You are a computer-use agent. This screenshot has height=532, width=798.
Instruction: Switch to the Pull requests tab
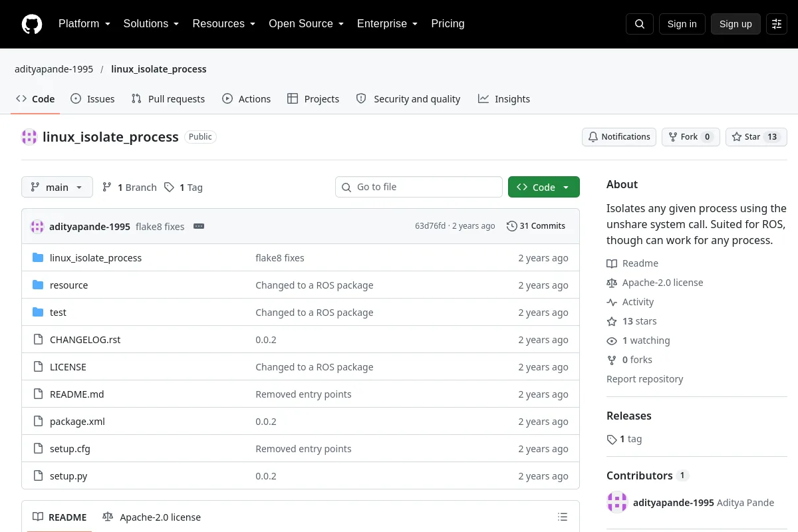pos(168,99)
